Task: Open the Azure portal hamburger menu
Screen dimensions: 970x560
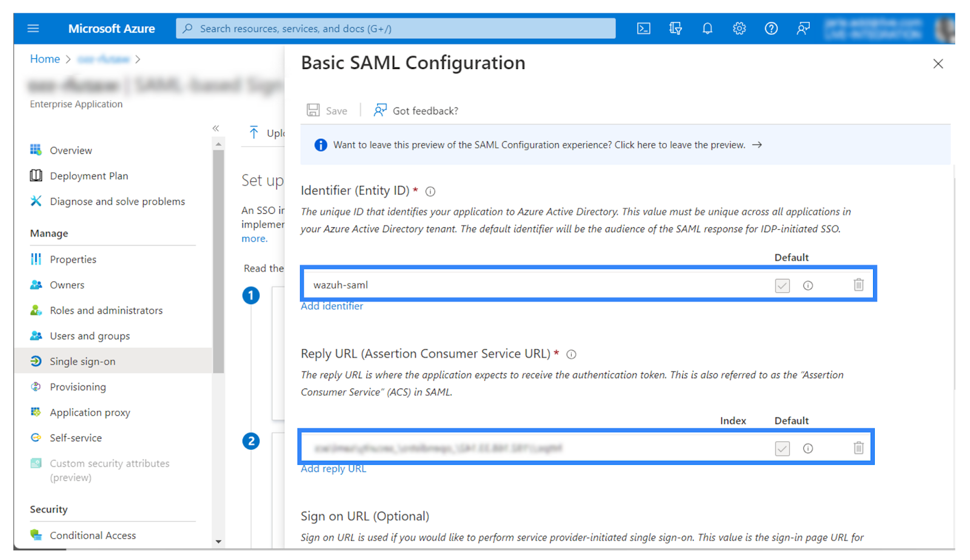Action: pos(33,28)
